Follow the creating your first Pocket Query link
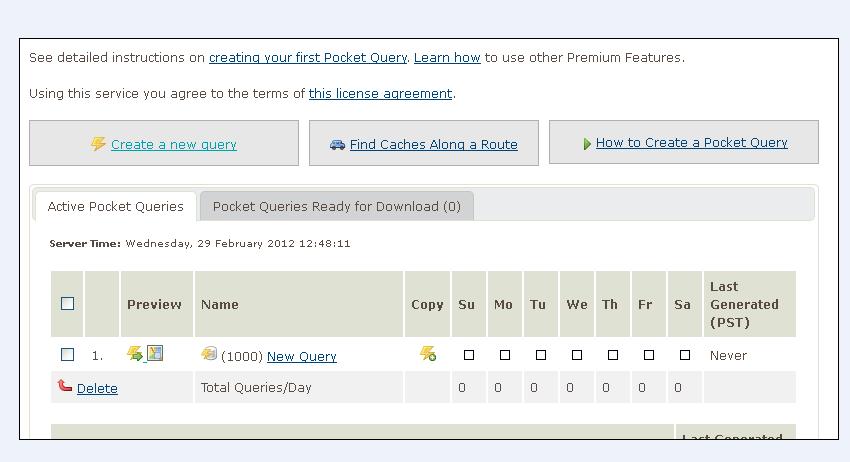Screen dimensions: 850x462 (x=307, y=58)
